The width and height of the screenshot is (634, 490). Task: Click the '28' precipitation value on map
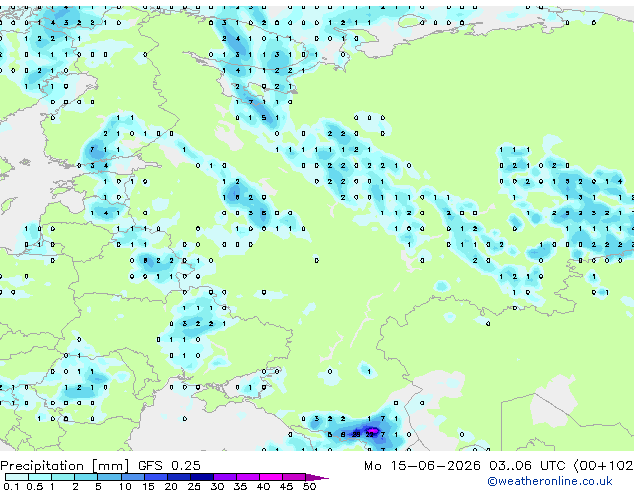pyautogui.click(x=356, y=435)
